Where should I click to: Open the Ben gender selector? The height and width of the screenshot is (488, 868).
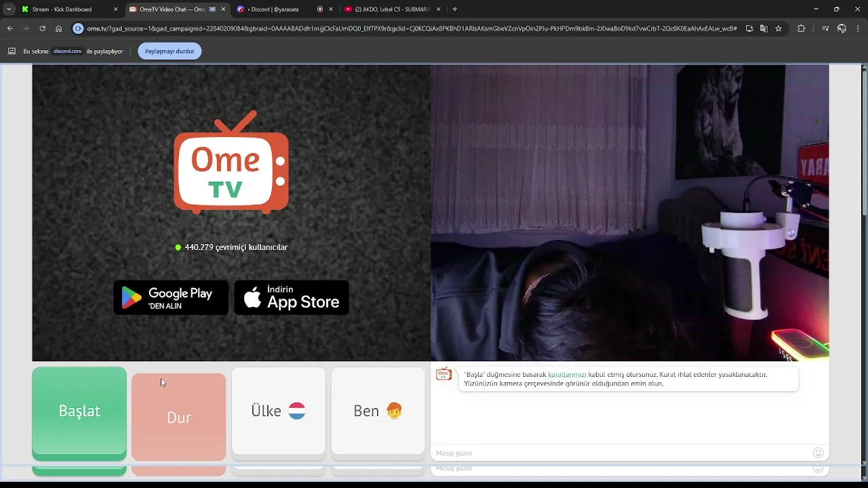pyautogui.click(x=378, y=411)
